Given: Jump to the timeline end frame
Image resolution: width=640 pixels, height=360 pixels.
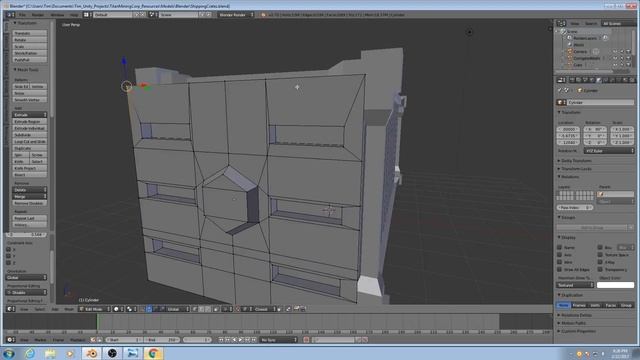Looking at the screenshot, I should coord(253,340).
